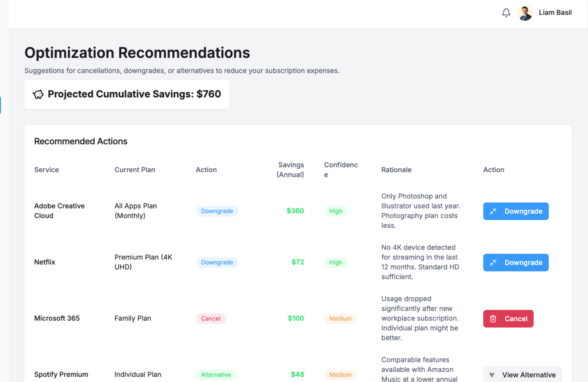The width and height of the screenshot is (588, 382).
Task: Click the Netflix Downgrade button
Action: click(516, 262)
